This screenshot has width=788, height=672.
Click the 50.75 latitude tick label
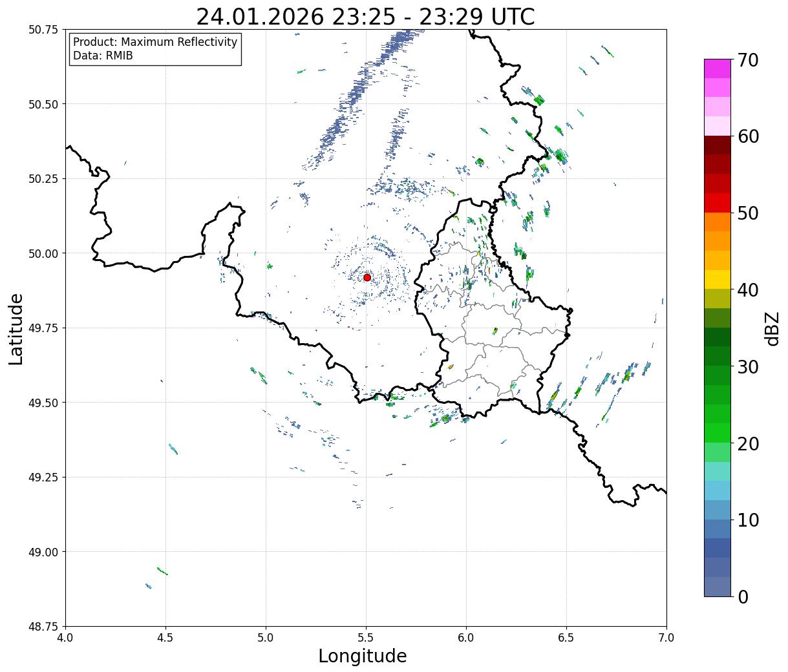coord(43,30)
